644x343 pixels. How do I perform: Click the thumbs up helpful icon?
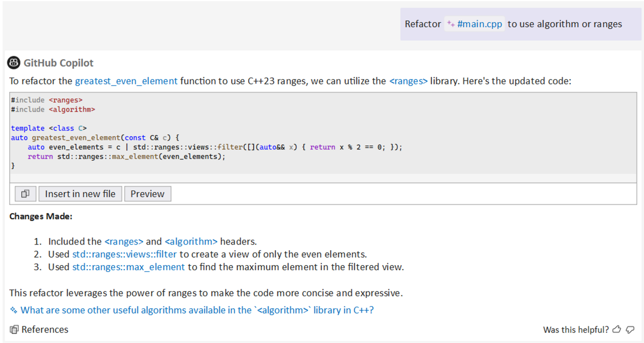(617, 329)
